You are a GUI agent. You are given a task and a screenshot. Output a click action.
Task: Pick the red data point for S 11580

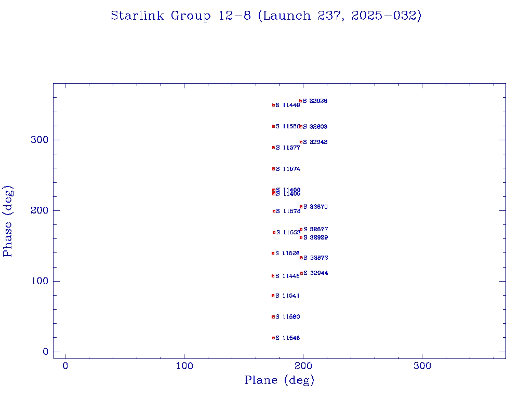point(273,317)
